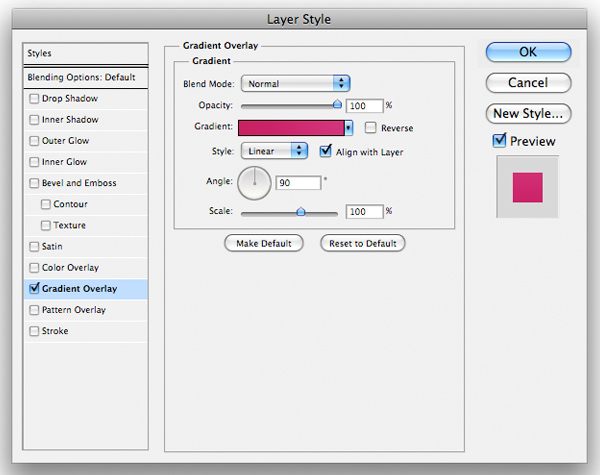Select the Bevel and Emboss row
The width and height of the screenshot is (600, 475).
pyautogui.click(x=85, y=183)
